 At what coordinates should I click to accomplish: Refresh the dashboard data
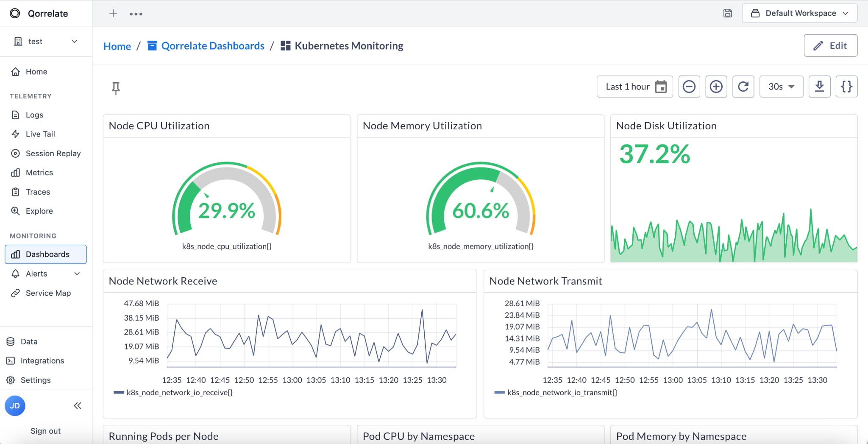coord(743,87)
